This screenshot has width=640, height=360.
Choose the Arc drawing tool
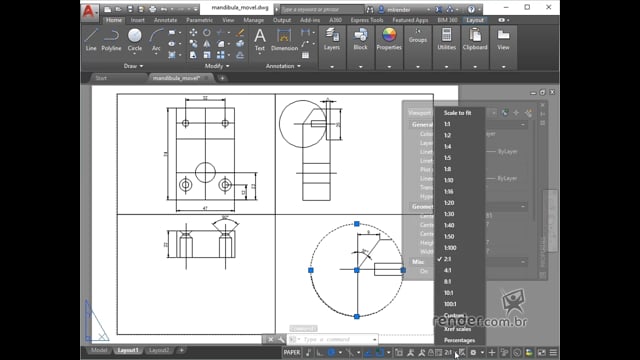[156, 40]
